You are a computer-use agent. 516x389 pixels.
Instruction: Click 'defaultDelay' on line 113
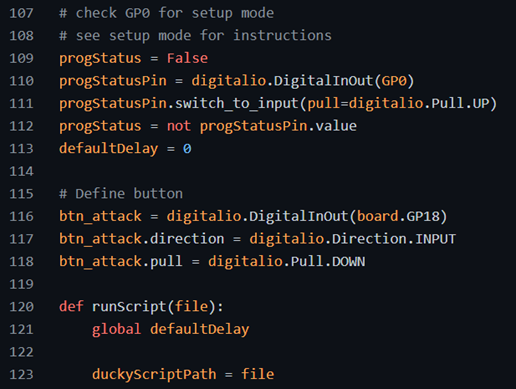coord(108,149)
